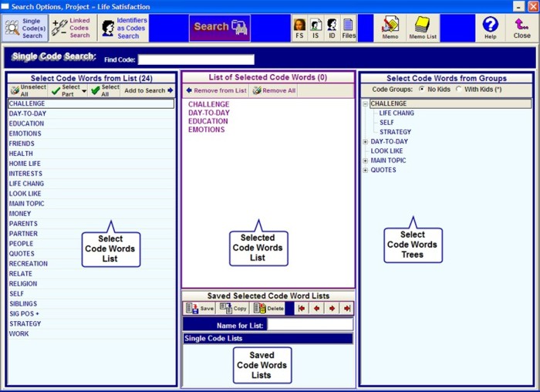This screenshot has width=540, height=392.
Task: Expand the DAY-TO-DAY tree group
Action: pos(366,142)
